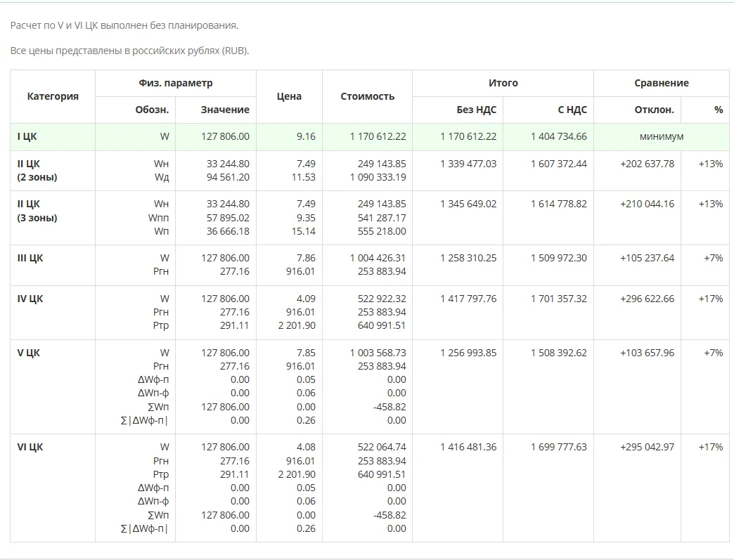Select the С НДС column header
734x560 pixels.
571,110
